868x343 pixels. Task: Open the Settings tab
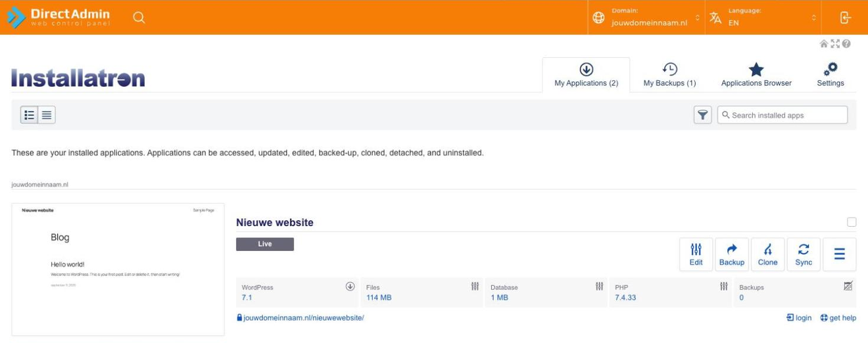coord(831,75)
